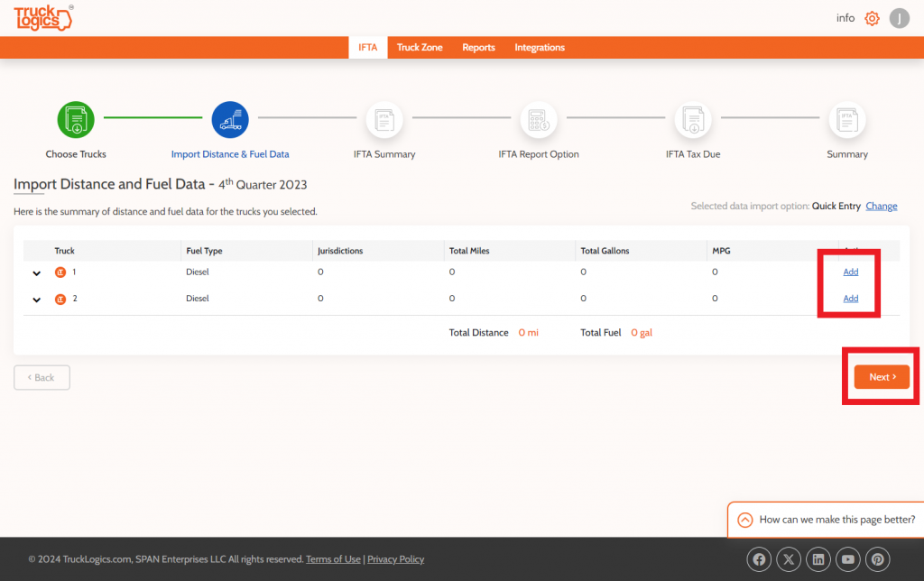Open the Pinterest social icon

pyautogui.click(x=877, y=559)
